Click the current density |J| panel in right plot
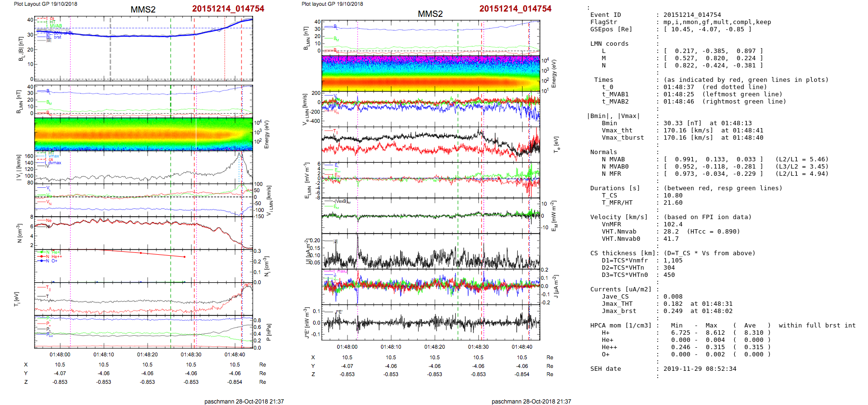868x405 pixels. [x=431, y=251]
